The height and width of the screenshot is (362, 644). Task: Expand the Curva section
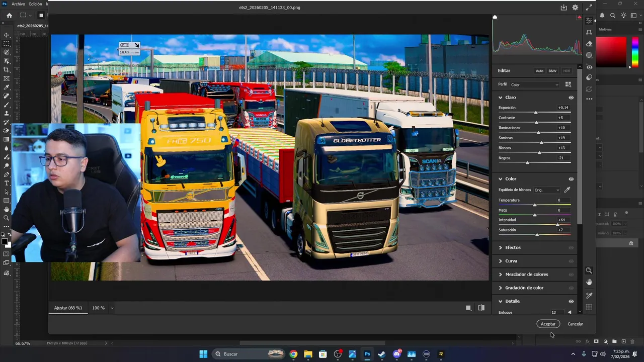coord(500,261)
